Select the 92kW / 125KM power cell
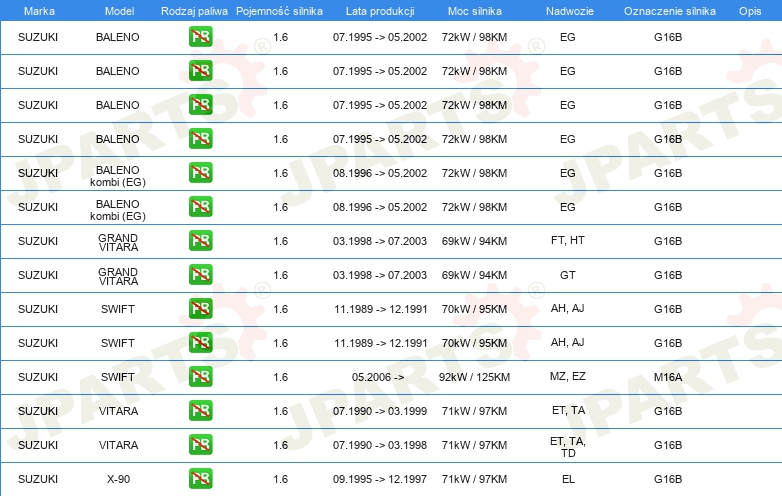This screenshot has width=782, height=496. [x=474, y=377]
